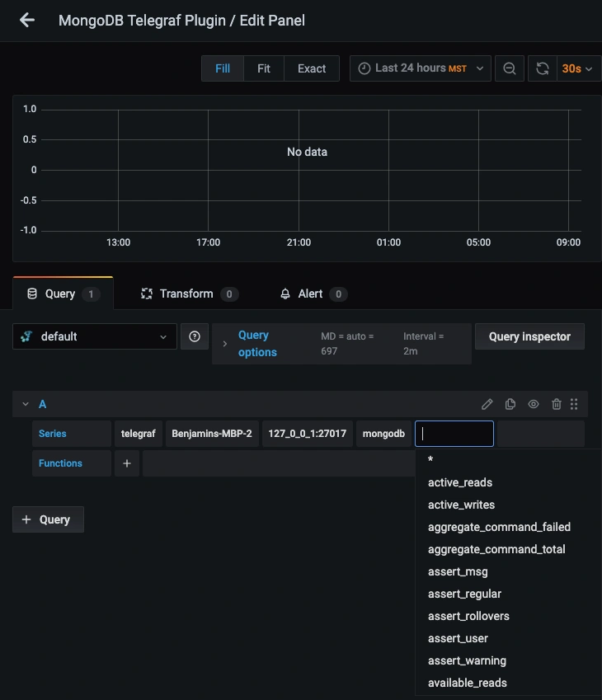Select the Exact display mode
Viewport: 602px width, 700px height.
(x=312, y=68)
